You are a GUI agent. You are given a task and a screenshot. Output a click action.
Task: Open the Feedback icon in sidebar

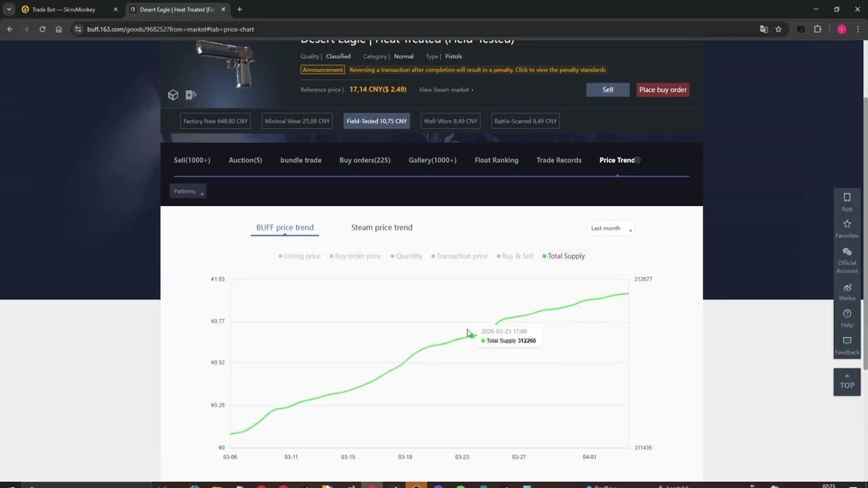pos(847,345)
